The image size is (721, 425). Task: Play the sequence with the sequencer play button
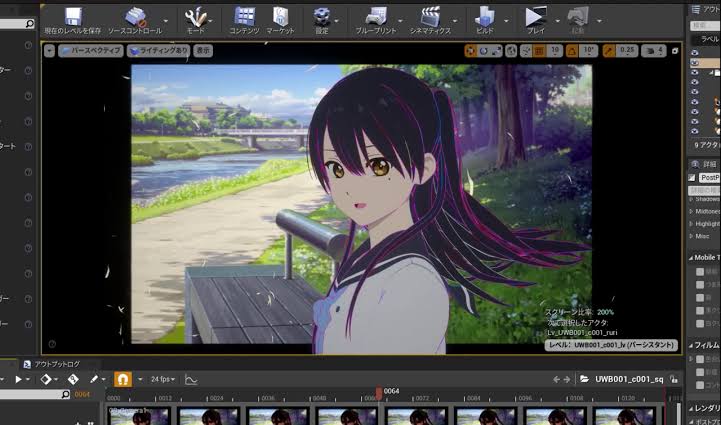(18, 379)
